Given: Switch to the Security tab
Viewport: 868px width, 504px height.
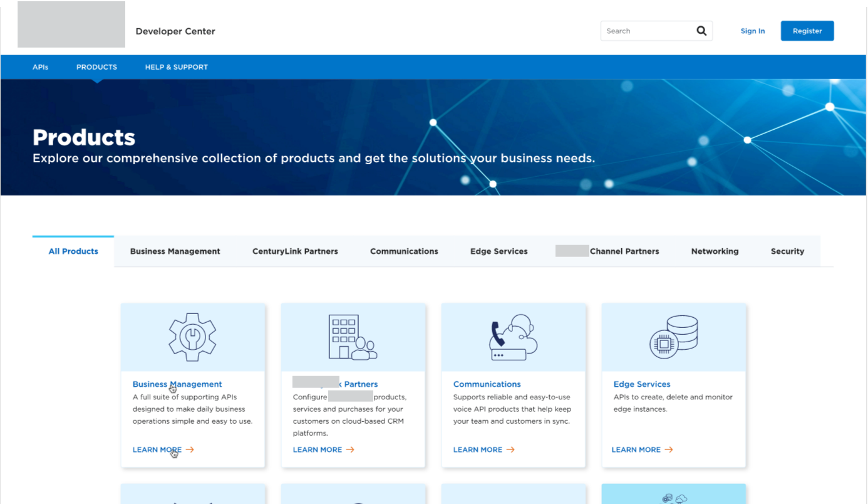Looking at the screenshot, I should point(787,251).
